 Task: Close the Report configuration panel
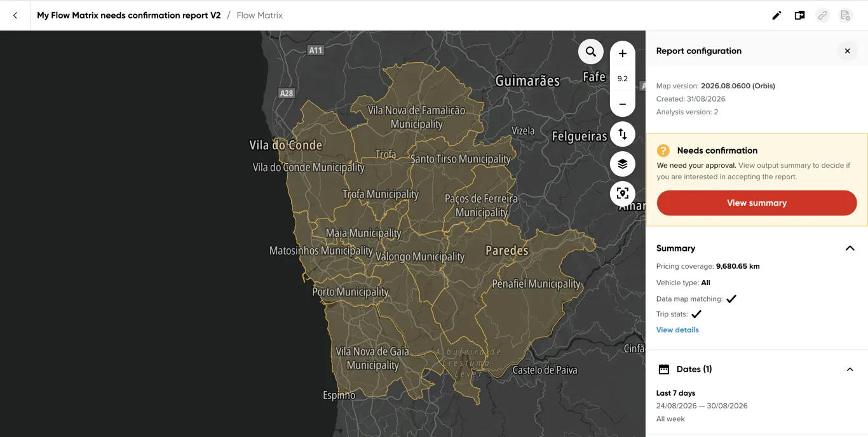point(847,51)
